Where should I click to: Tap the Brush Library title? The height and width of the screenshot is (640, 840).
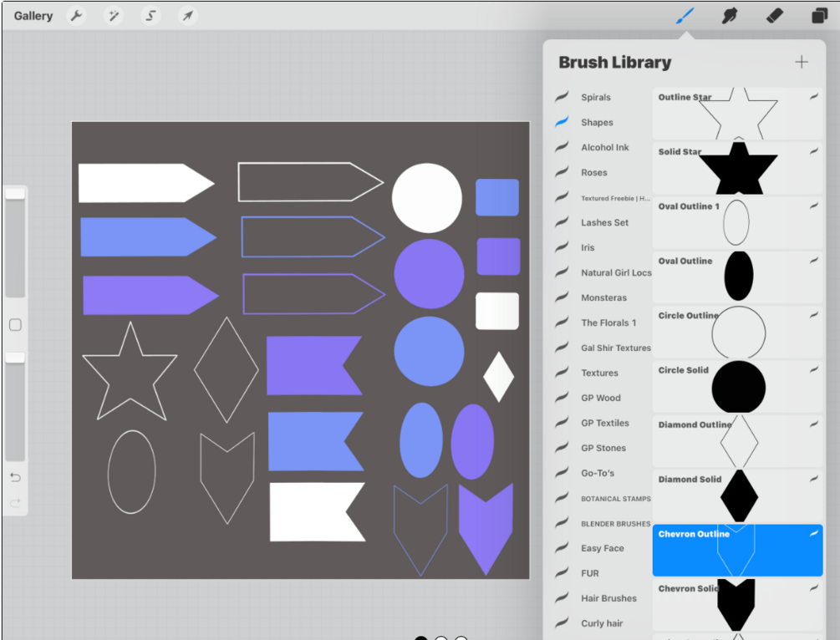pos(614,62)
